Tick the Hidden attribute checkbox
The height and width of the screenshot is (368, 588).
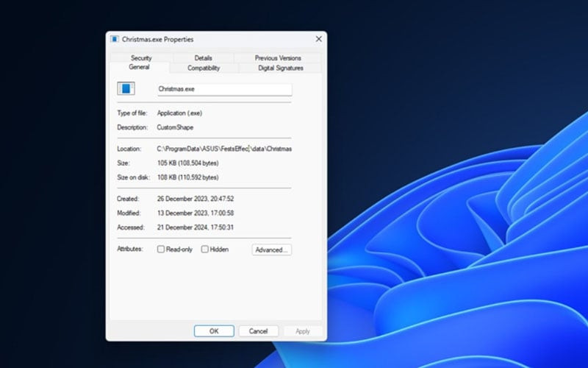point(205,250)
